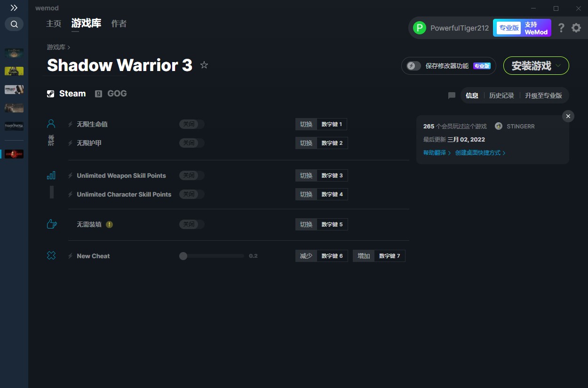Toggle 保存修改器功能 switch

coord(413,66)
